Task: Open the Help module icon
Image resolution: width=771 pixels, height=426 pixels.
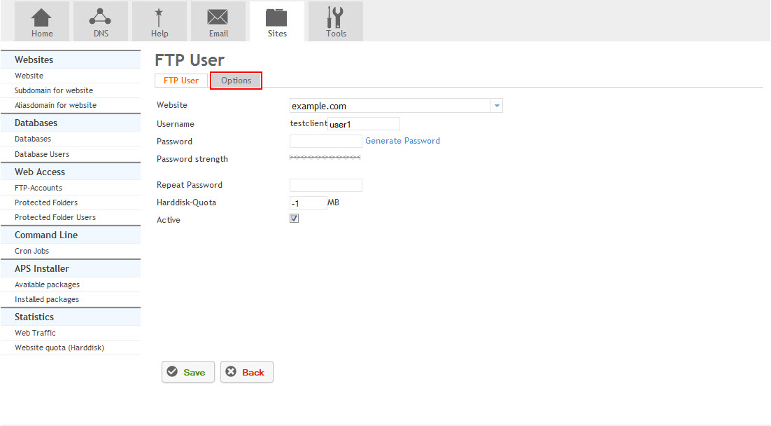Action: pos(159,21)
